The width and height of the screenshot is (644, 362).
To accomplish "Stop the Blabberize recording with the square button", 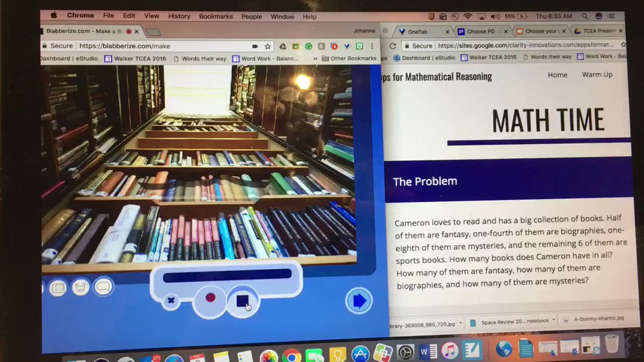I will (x=243, y=301).
